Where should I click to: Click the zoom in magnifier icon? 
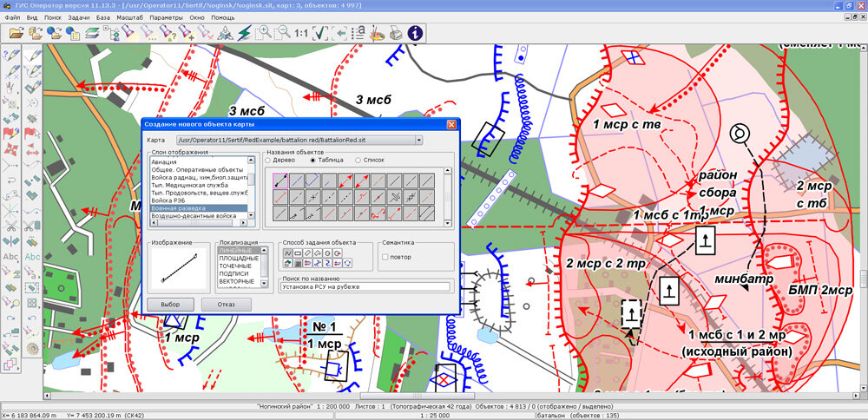(264, 33)
